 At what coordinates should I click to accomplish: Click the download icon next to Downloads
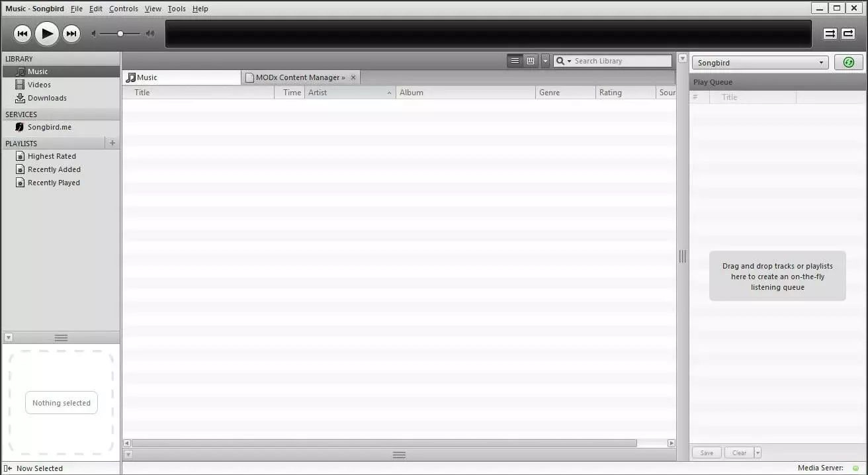pos(20,98)
